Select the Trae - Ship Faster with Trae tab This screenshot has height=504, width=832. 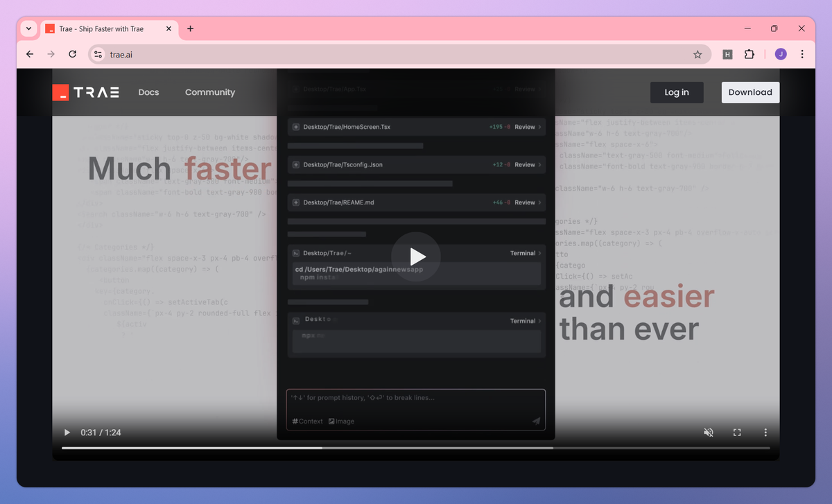109,29
